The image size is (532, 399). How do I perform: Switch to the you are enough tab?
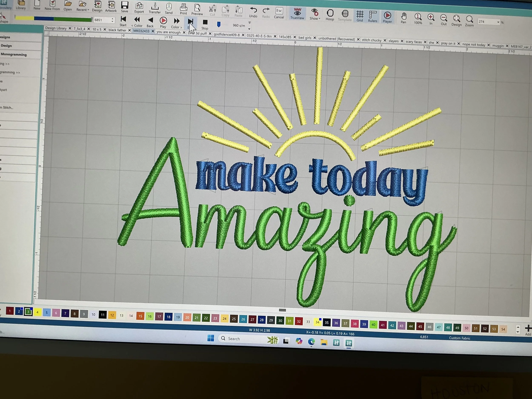point(168,32)
